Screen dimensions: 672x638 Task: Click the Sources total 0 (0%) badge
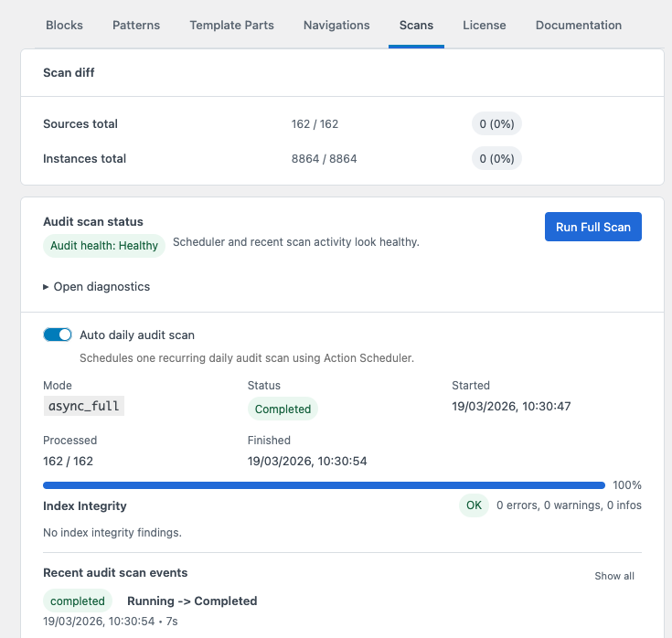click(x=496, y=124)
